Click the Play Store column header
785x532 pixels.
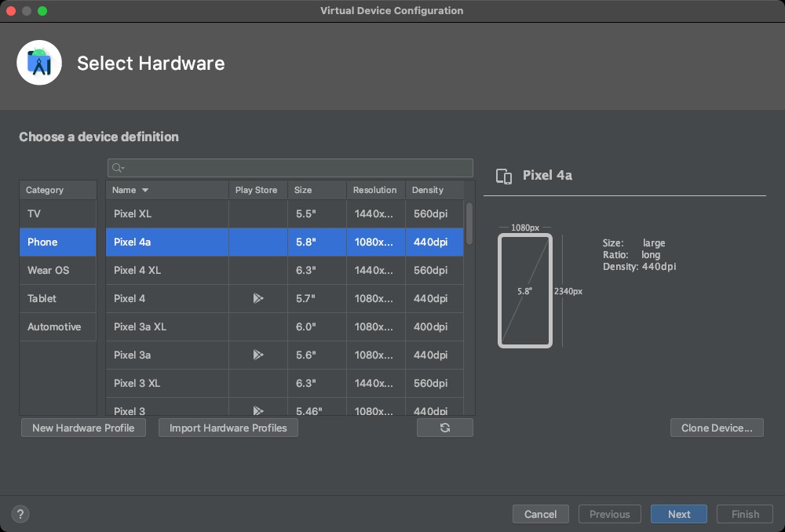tap(258, 190)
